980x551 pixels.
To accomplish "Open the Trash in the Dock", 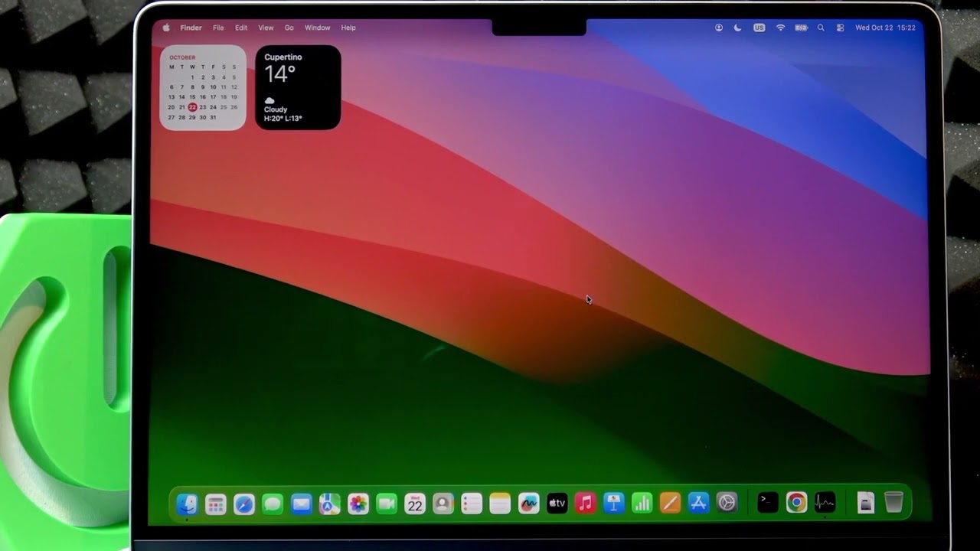I will coord(893,503).
